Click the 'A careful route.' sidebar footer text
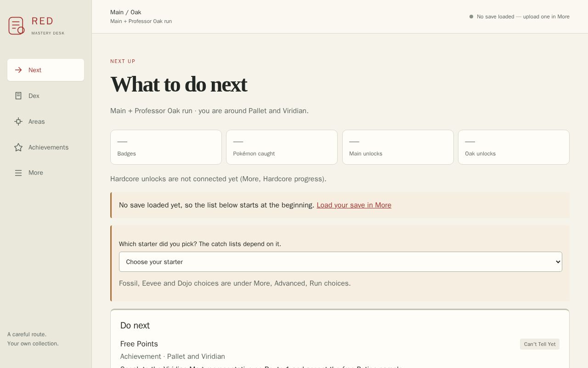The width and height of the screenshot is (588, 368). click(x=27, y=334)
